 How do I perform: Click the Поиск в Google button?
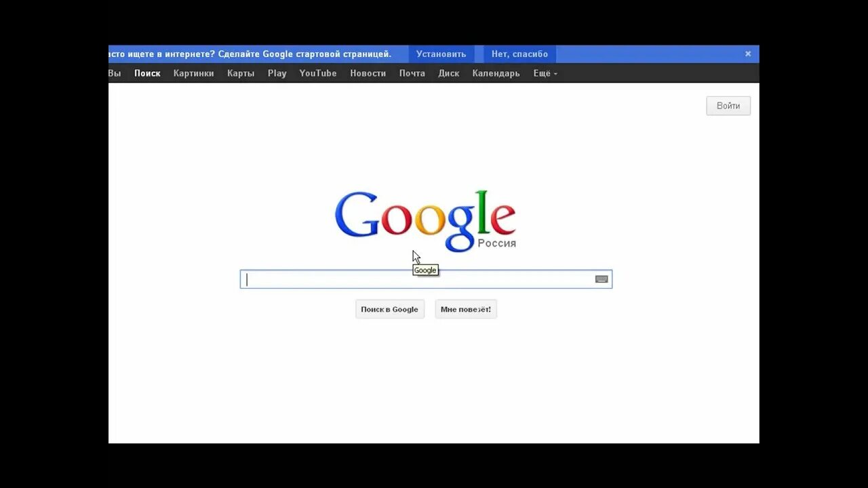click(390, 309)
